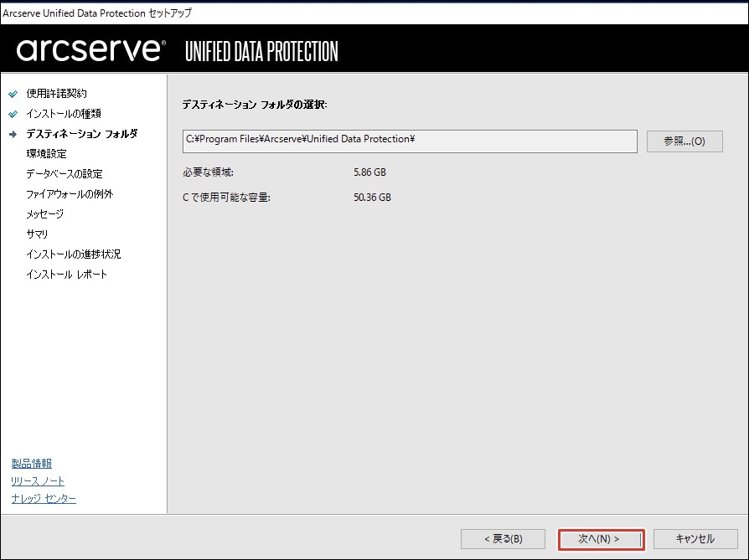Click the Arcserve Unified Data Protection セットアップ title
Image resolution: width=749 pixels, height=560 pixels.
pos(97,13)
